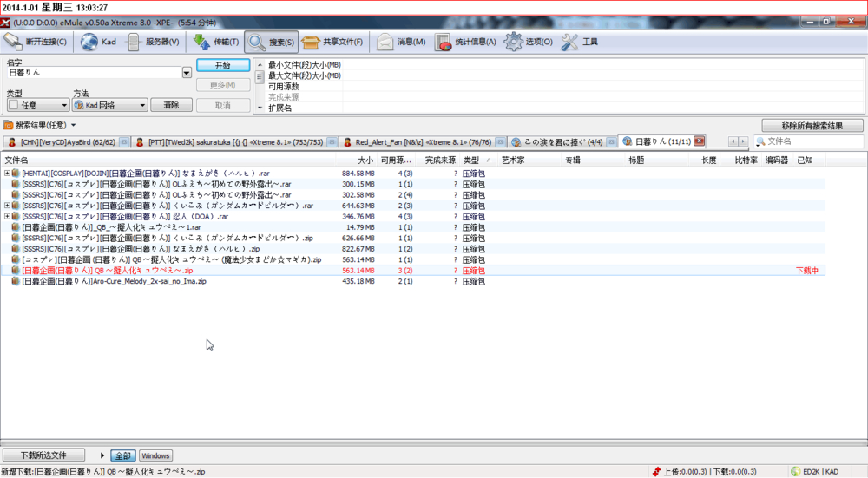Open the Shared Files (共享文件) toolbar icon
Viewport: 868px width, 478px height.
(311, 42)
